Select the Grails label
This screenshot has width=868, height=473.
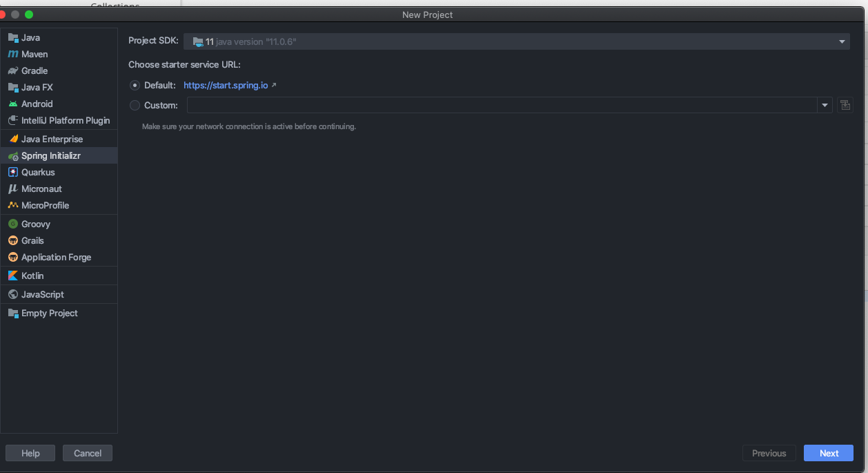pyautogui.click(x=32, y=240)
